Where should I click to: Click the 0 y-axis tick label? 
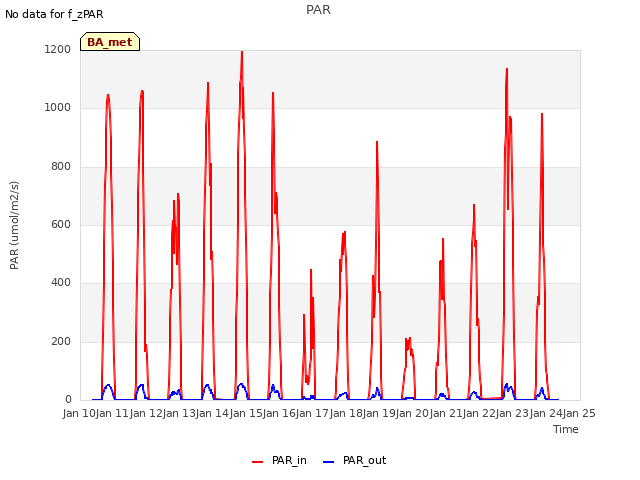coord(68,400)
